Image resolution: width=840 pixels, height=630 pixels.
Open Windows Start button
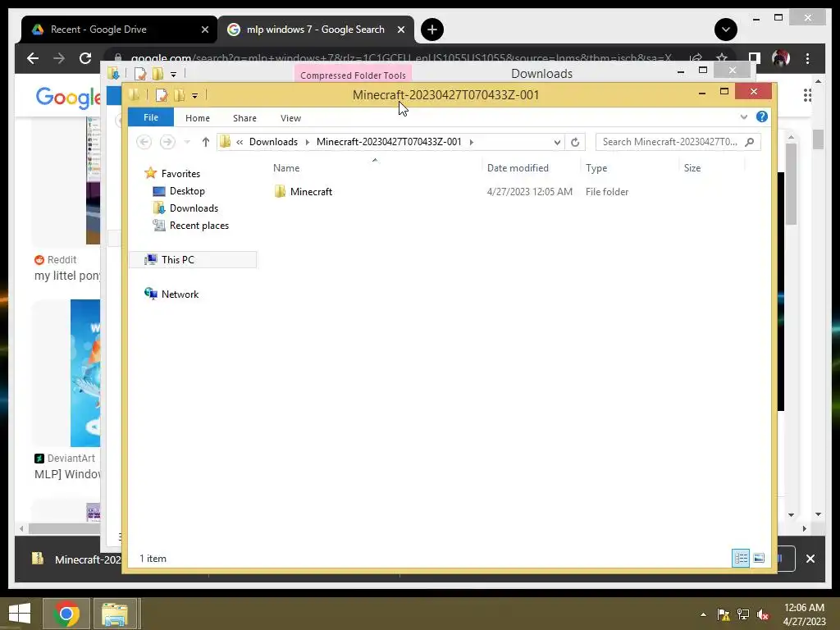tap(20, 614)
